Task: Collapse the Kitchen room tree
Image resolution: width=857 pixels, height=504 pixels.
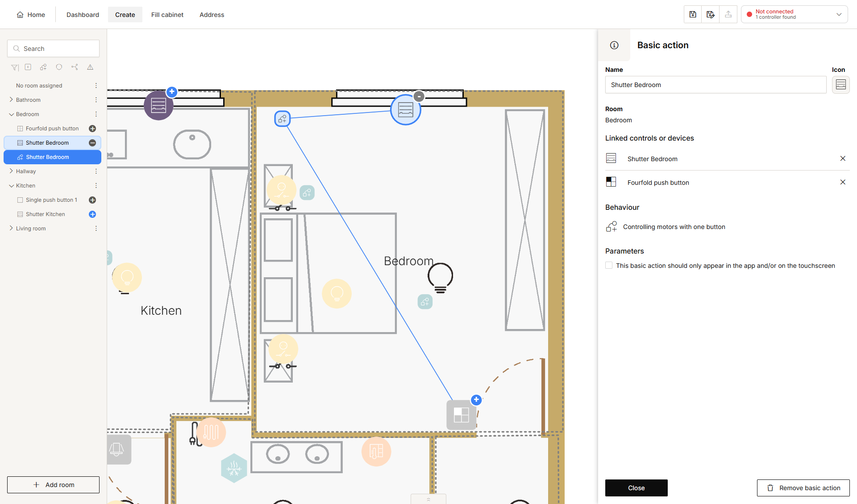Action: click(x=11, y=186)
